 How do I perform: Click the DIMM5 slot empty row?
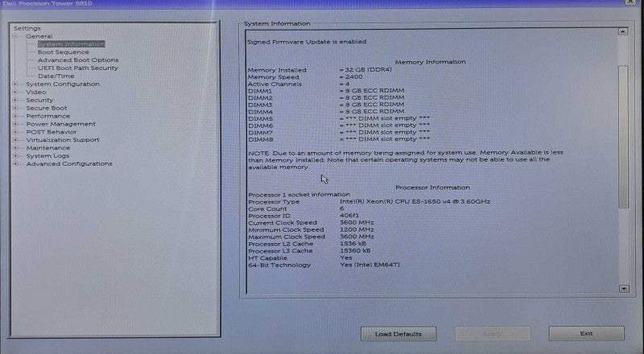(339, 119)
